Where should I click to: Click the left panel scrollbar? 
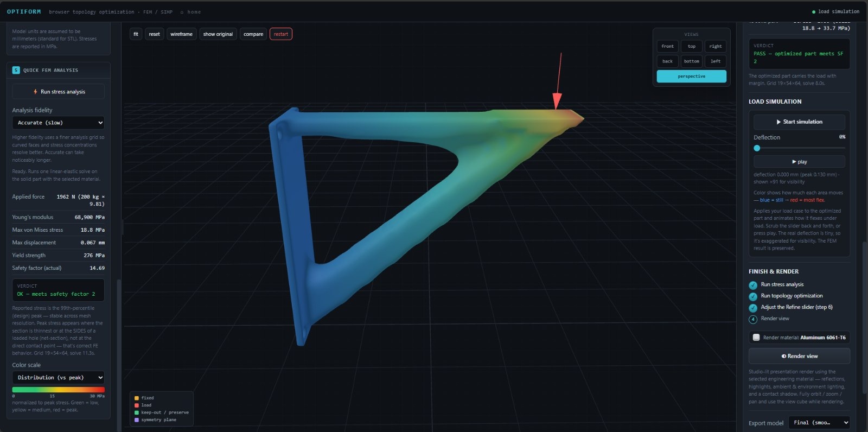119,355
